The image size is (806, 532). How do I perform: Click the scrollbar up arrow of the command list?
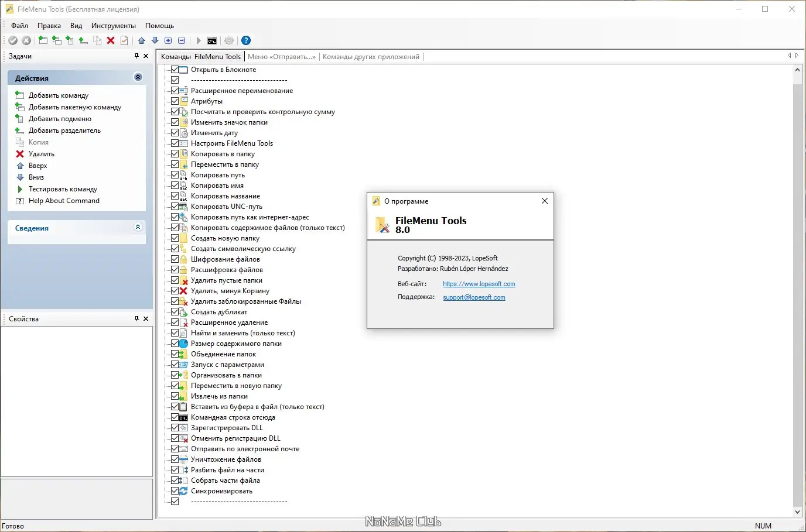click(x=797, y=70)
